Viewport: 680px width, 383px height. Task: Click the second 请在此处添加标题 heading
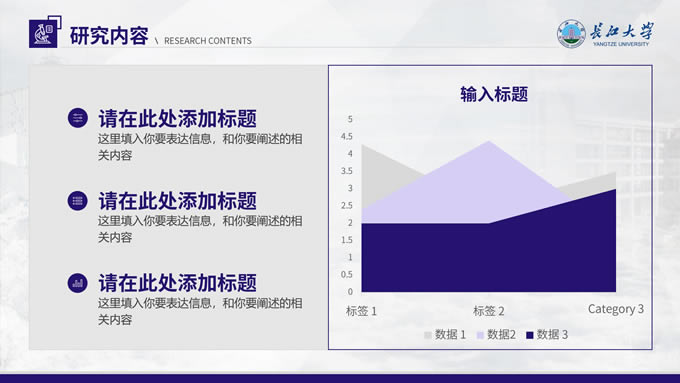point(177,201)
